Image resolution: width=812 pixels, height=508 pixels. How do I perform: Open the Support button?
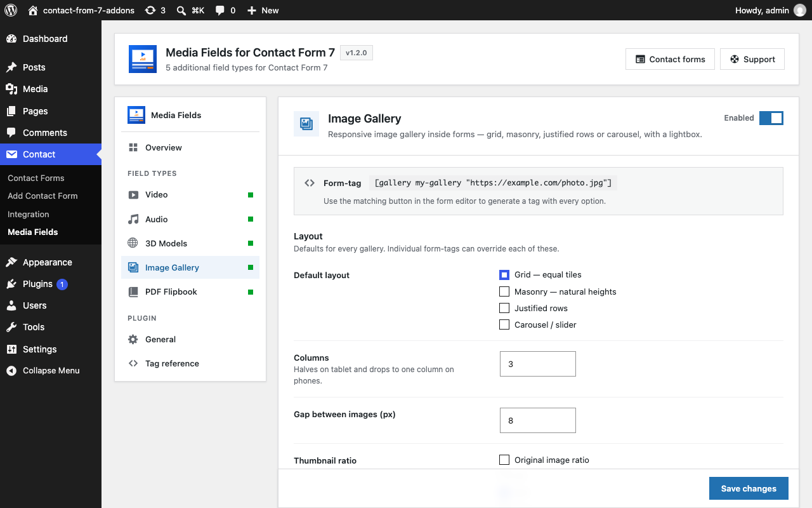(x=752, y=59)
